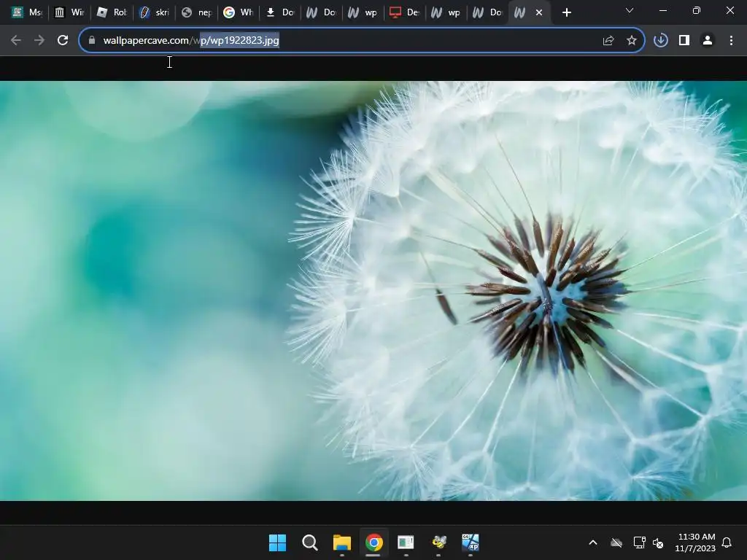Open the XP icon app in taskbar
This screenshot has width=747, height=560.
[471, 542]
